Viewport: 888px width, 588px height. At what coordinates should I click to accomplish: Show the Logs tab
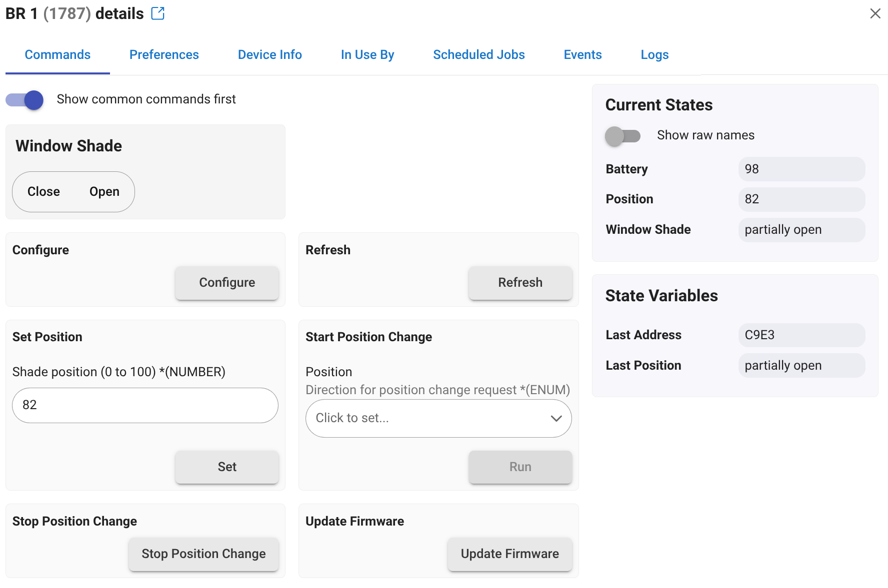[x=654, y=55]
